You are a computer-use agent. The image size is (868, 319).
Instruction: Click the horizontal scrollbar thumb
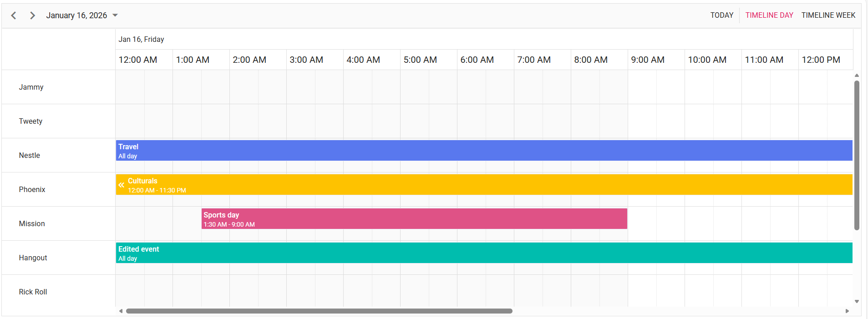tap(319, 311)
